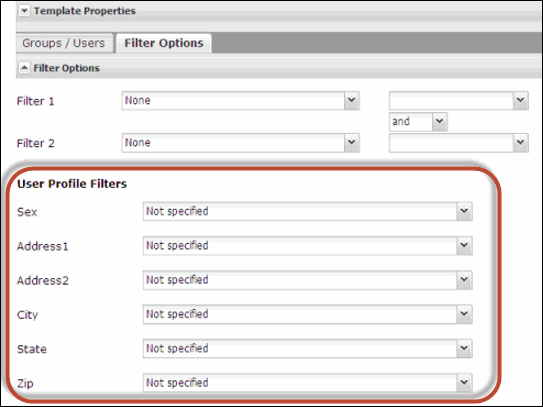Screen dimensions: 543x407
Task: Click the Zip field label
Action: pyautogui.click(x=25, y=384)
